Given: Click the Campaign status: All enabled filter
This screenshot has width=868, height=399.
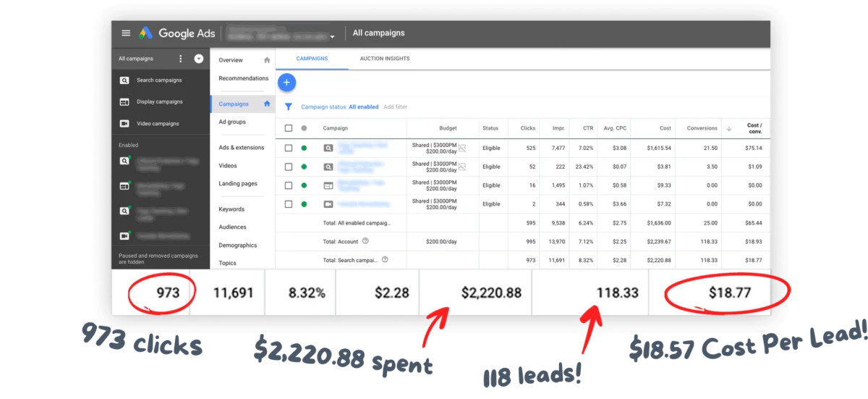Looking at the screenshot, I should 339,107.
